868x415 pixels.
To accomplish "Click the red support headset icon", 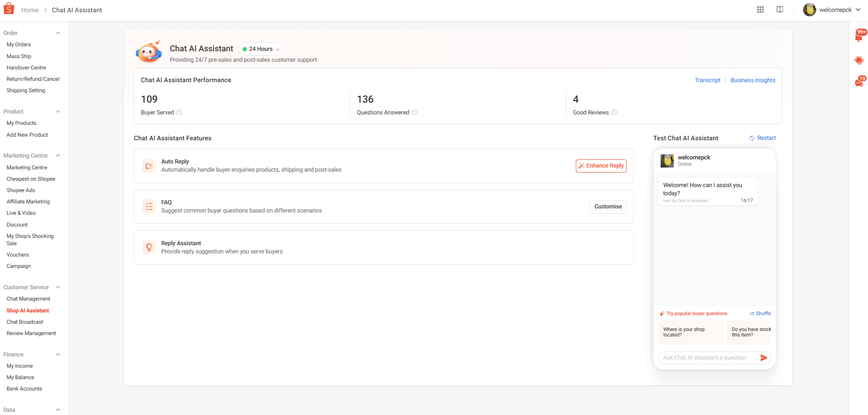I will [x=858, y=60].
